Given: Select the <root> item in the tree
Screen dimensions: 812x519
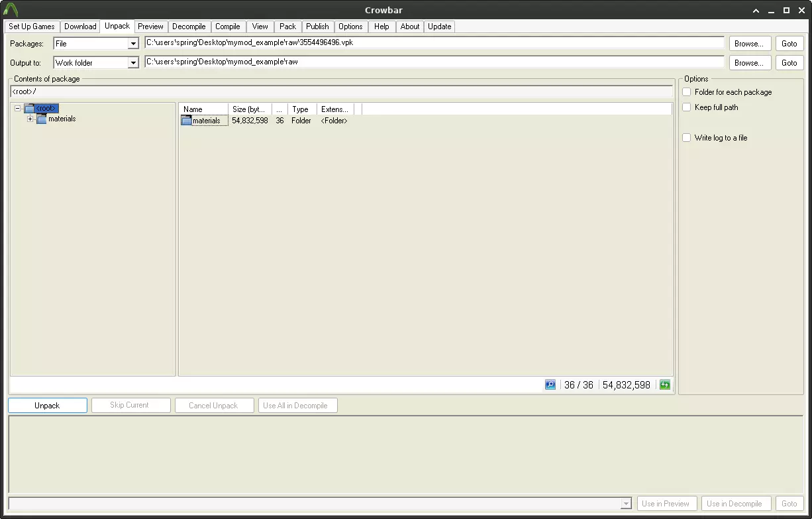Looking at the screenshot, I should click(46, 108).
